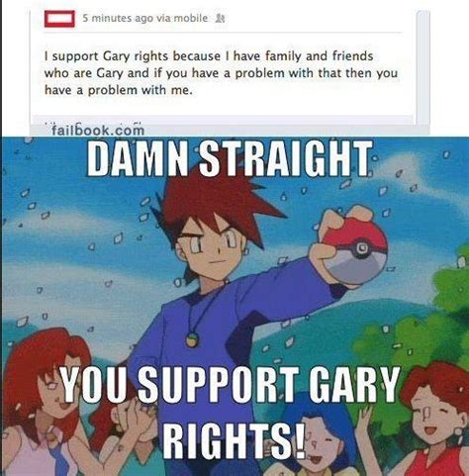Click the red-boxed redacted profile picture
This screenshot has height=476, width=469.
click(59, 19)
